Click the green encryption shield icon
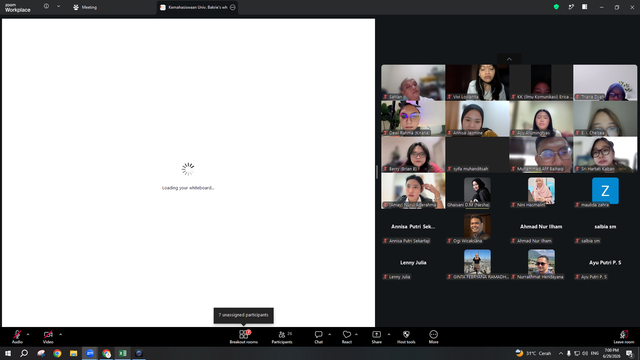The width and height of the screenshot is (640, 360). (556, 7)
